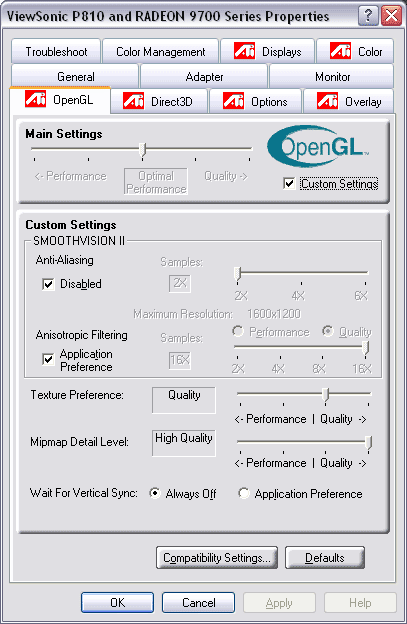Open the General tab

coord(75,76)
